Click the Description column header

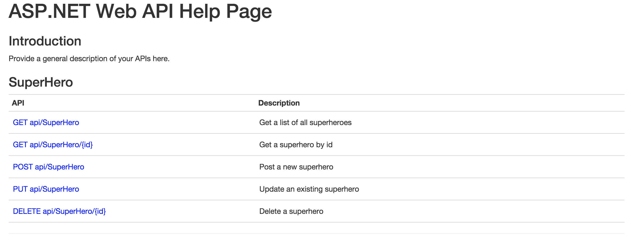[x=279, y=103]
